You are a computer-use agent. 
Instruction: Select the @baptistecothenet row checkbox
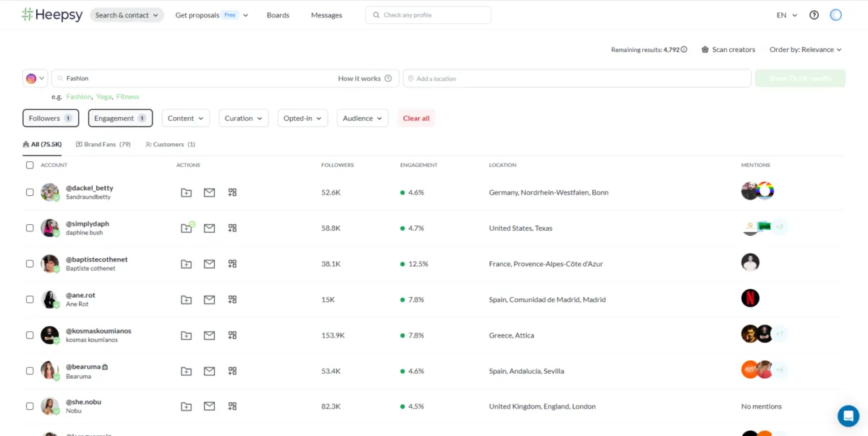(x=30, y=264)
